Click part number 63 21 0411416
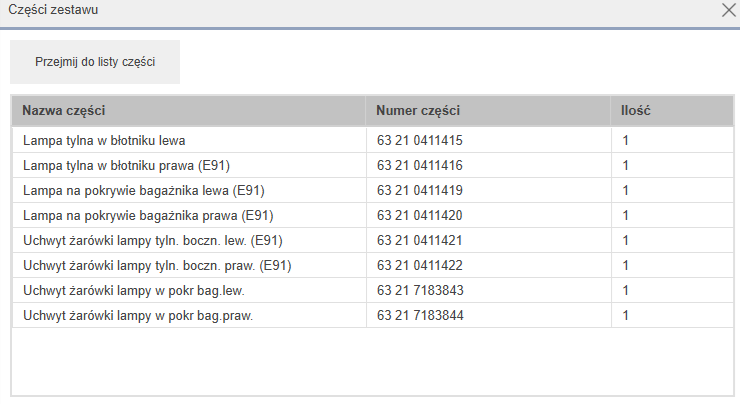Image resolution: width=740 pixels, height=404 pixels. click(x=420, y=165)
